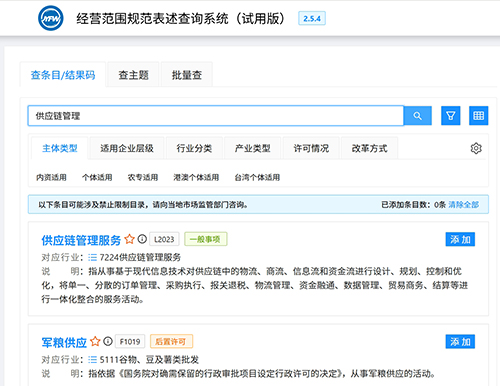
Task: Star the 军粮供应 entry
Action: point(95,341)
